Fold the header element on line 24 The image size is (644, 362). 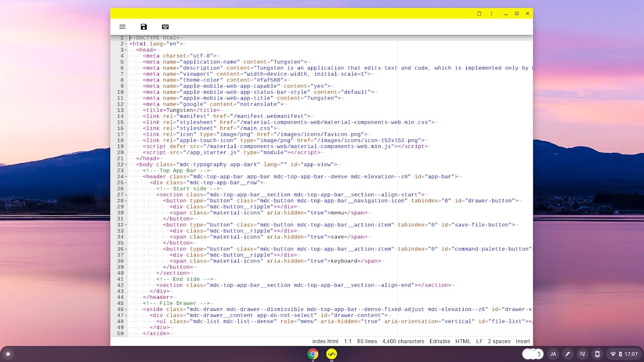[126, 176]
